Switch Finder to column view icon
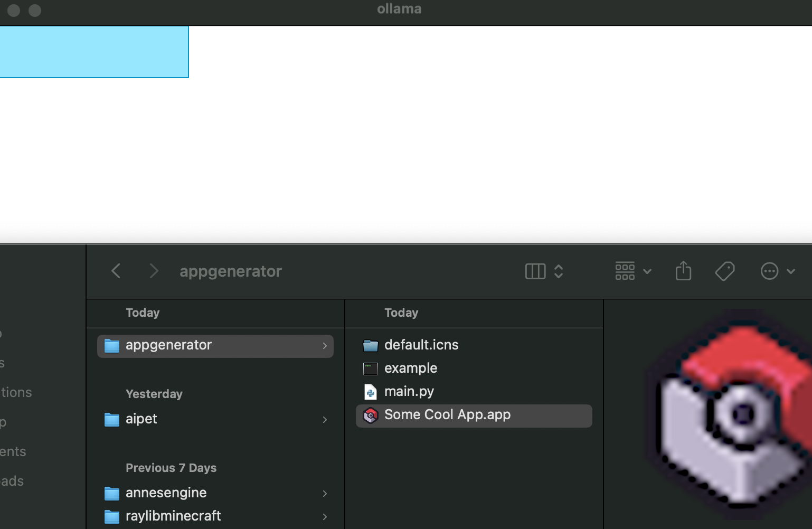The width and height of the screenshot is (812, 529). (535, 271)
